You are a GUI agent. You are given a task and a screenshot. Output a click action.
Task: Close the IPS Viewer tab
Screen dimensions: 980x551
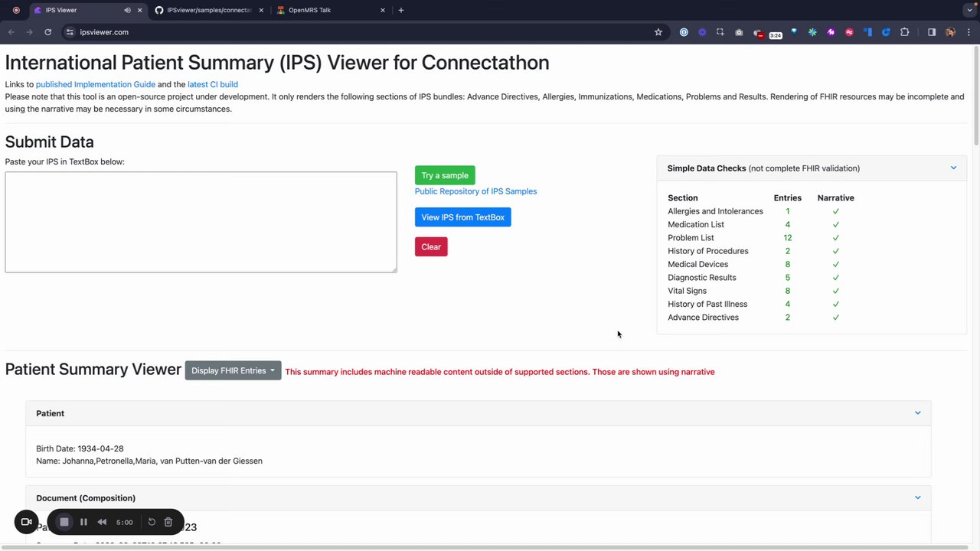click(139, 10)
